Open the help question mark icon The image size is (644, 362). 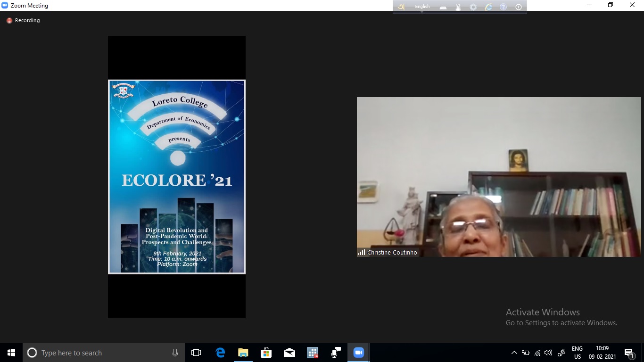coord(503,7)
